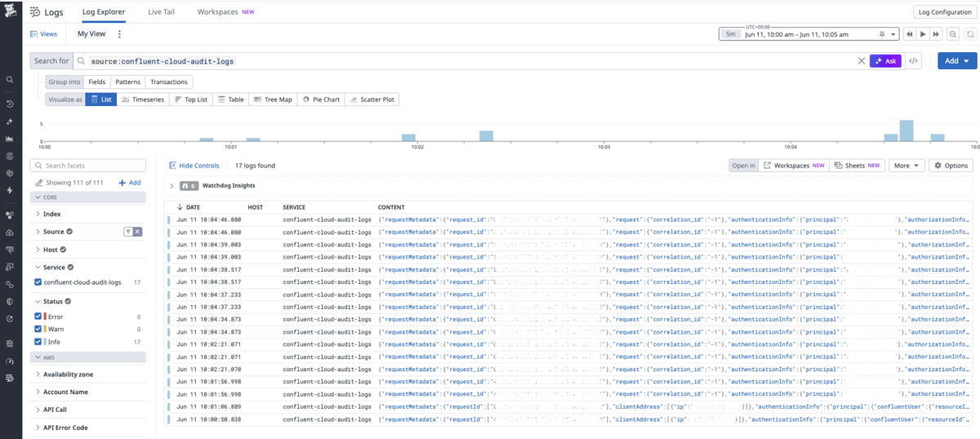Click the refresh icon at top right
This screenshot has height=439, width=980.
click(x=969, y=34)
